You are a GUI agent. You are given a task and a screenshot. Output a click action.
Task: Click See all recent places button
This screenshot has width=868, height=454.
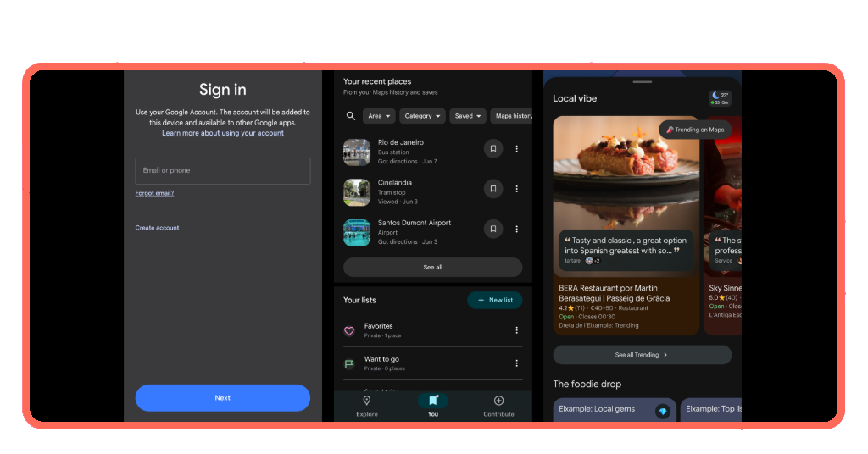[x=433, y=267]
